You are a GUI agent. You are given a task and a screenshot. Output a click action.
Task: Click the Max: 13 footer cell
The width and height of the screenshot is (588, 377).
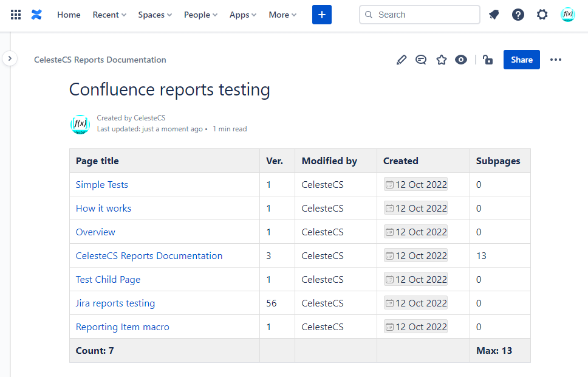coord(501,351)
